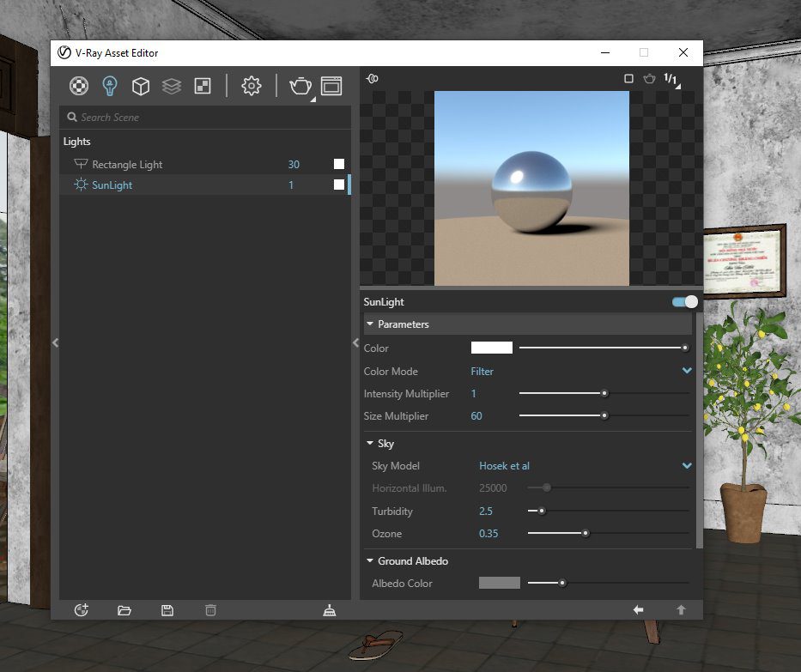Toggle the SunLight enable switch
This screenshot has height=672, width=801.
coord(684,302)
